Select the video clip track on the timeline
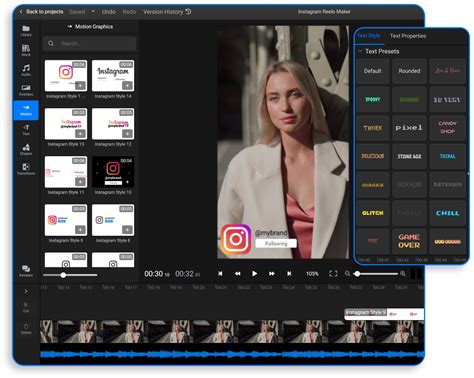Screen dimensions: 474x378 pos(232,332)
